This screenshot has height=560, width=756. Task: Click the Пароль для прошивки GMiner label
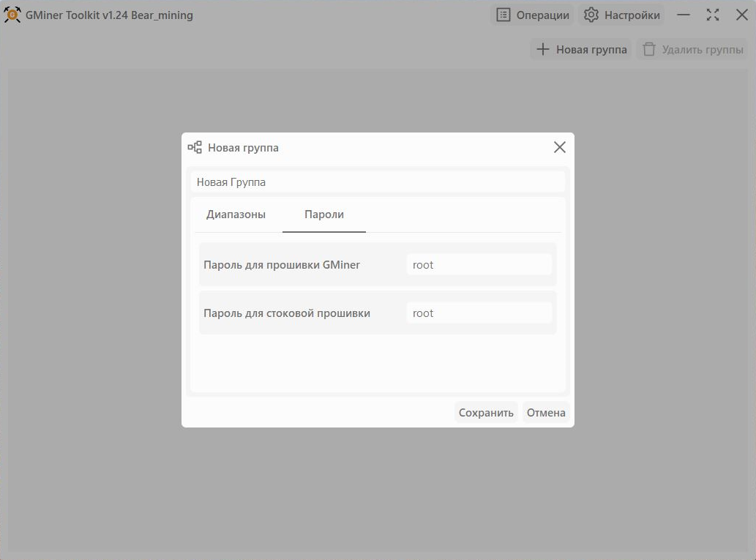(x=282, y=265)
